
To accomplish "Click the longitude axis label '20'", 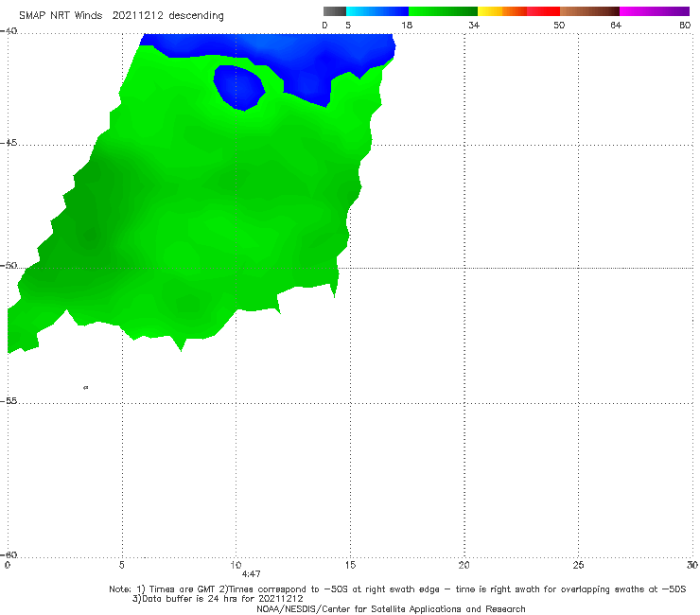I will pos(464,565).
